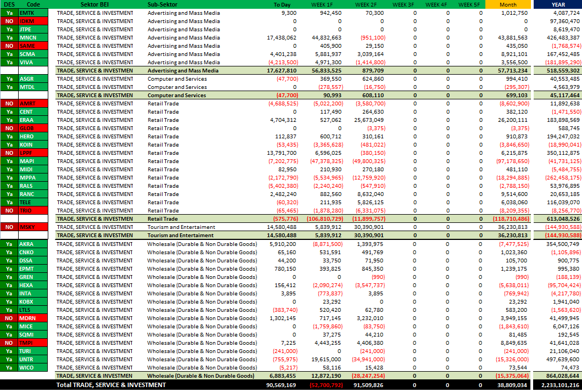Select the HERO code cell
This screenshot has height=392, width=582.
33,136
